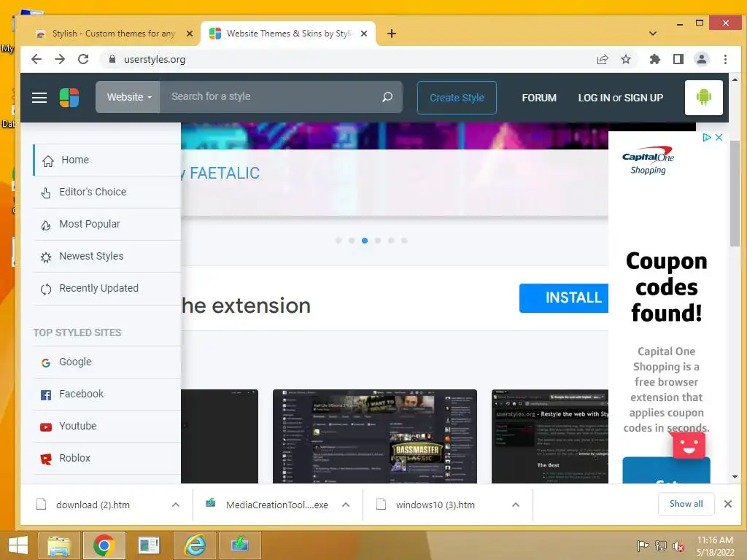Click the AdChoices triangle icon
Viewport: 747px width, 560px height.
[x=708, y=137]
